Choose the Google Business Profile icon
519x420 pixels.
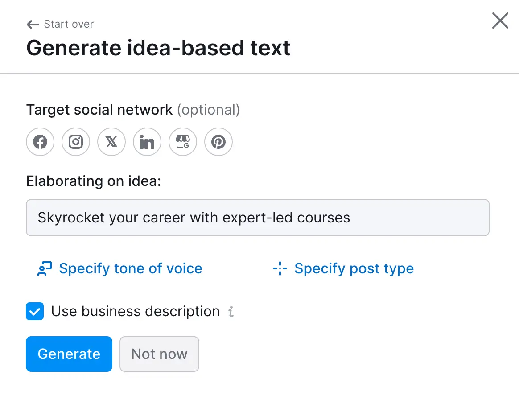pyautogui.click(x=183, y=142)
